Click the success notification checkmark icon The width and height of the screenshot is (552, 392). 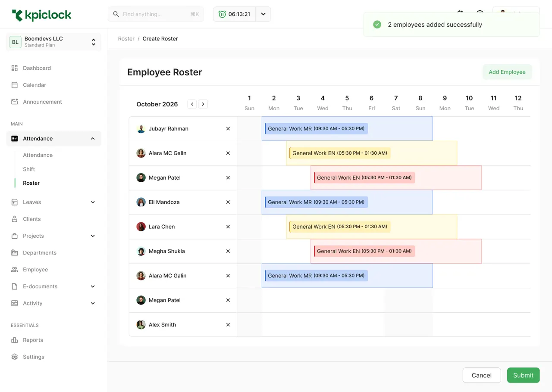(377, 25)
